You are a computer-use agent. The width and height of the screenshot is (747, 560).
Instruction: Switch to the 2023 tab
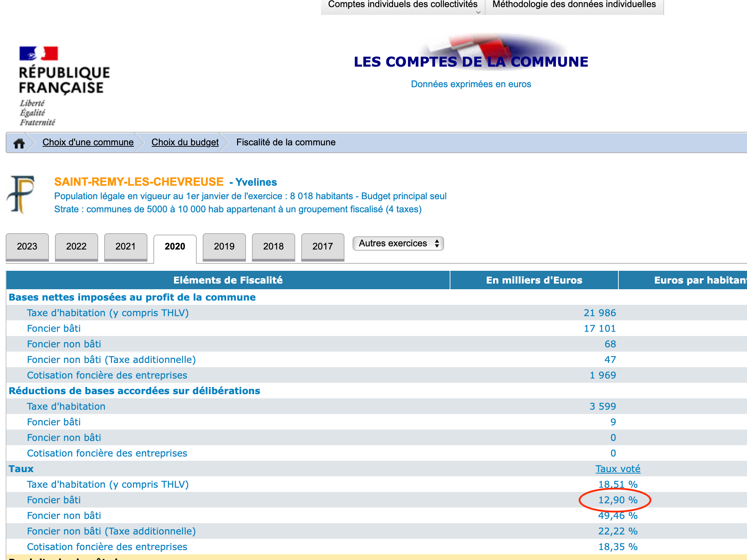pyautogui.click(x=27, y=246)
